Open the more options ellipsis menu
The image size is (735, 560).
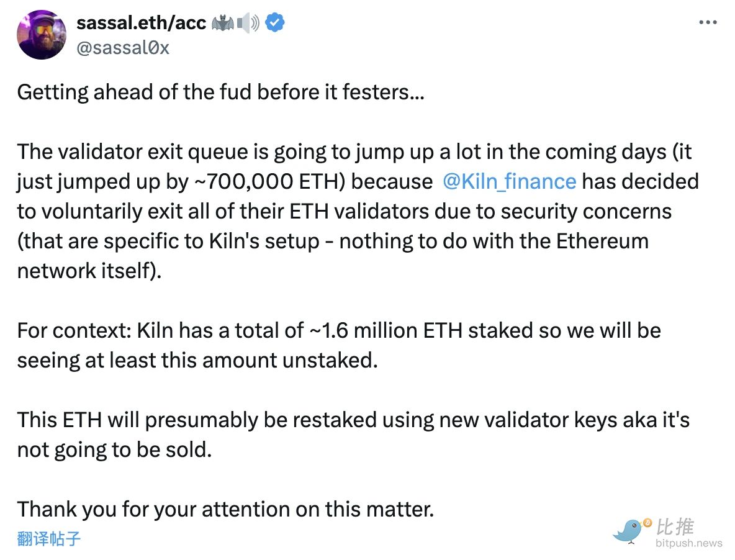708,22
